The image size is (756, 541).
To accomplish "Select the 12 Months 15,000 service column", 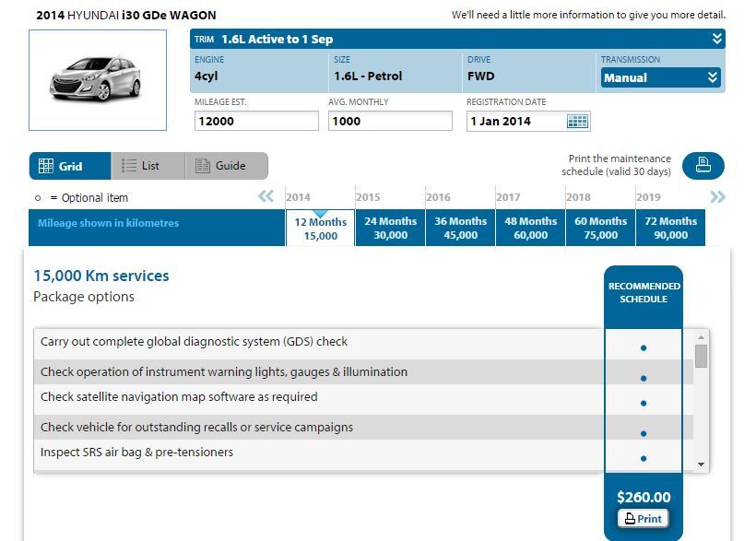I will coord(320,228).
